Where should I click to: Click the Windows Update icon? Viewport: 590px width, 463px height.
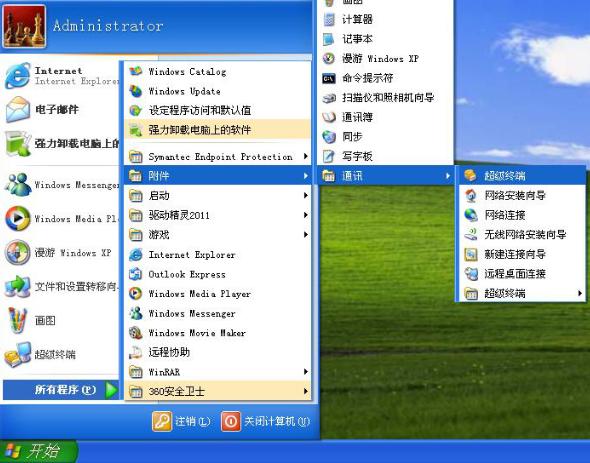[x=135, y=91]
